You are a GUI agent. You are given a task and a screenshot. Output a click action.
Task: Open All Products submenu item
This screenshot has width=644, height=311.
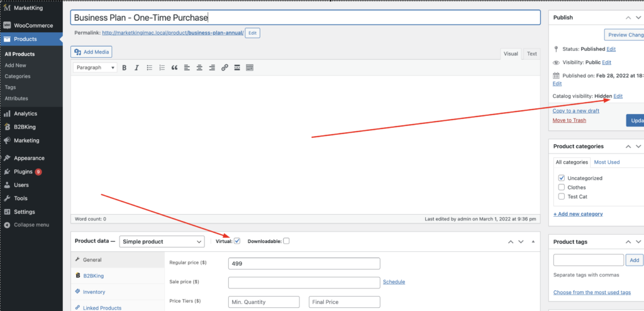pyautogui.click(x=19, y=54)
